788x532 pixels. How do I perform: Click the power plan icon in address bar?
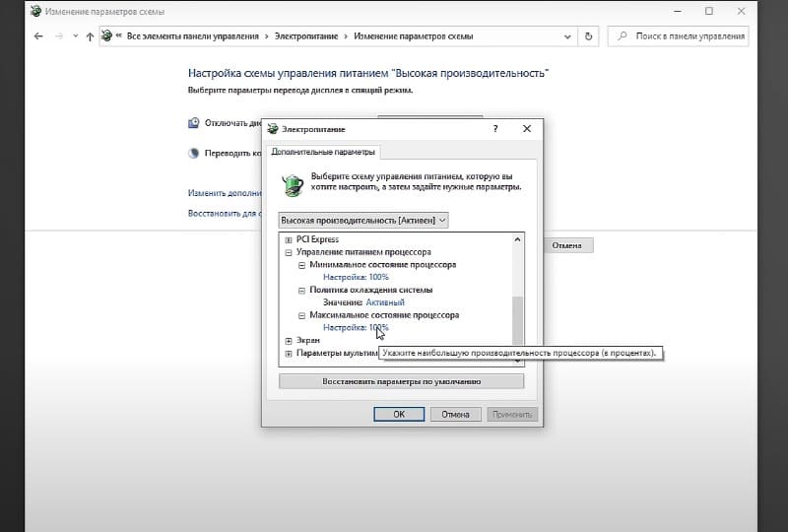pos(106,36)
